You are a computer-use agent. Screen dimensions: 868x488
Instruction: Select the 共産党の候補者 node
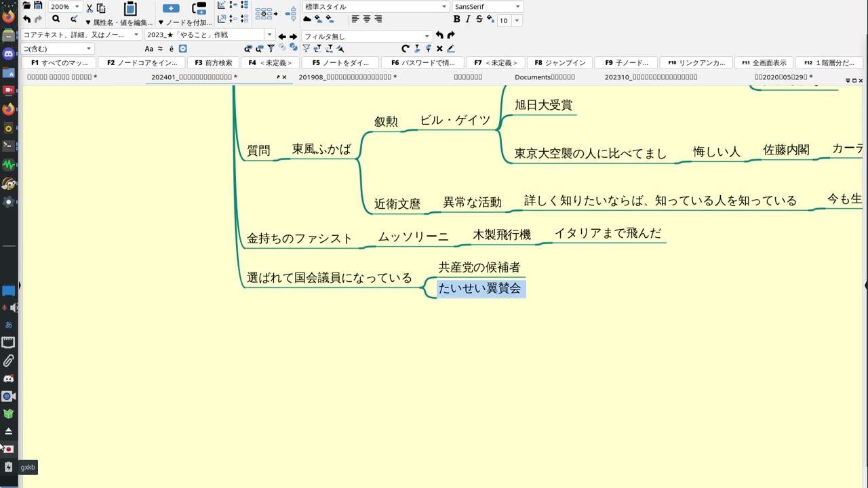tap(479, 268)
